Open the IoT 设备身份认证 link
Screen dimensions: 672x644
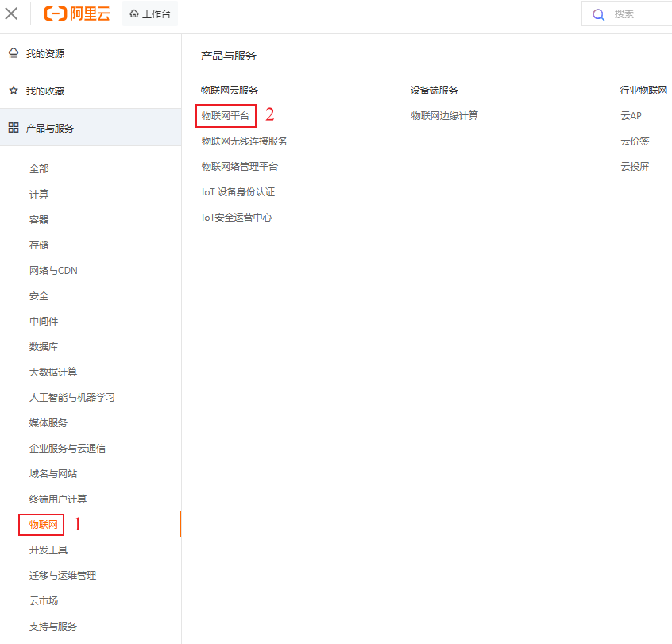coord(238,191)
